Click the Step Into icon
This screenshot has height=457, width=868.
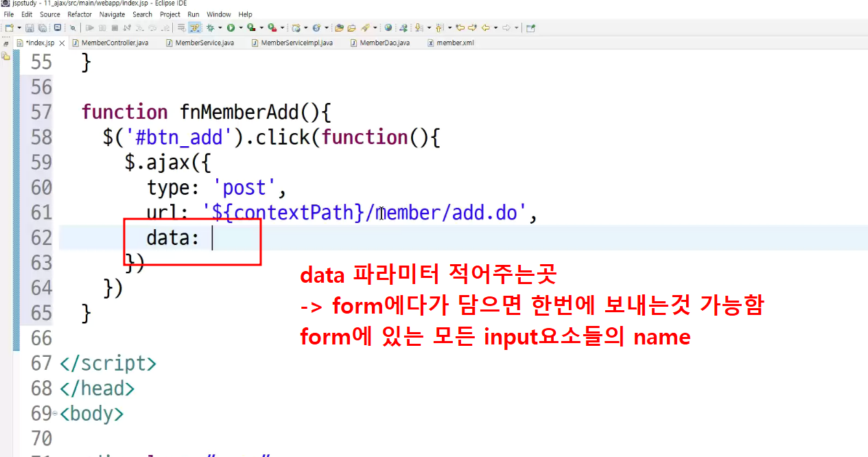coord(140,28)
